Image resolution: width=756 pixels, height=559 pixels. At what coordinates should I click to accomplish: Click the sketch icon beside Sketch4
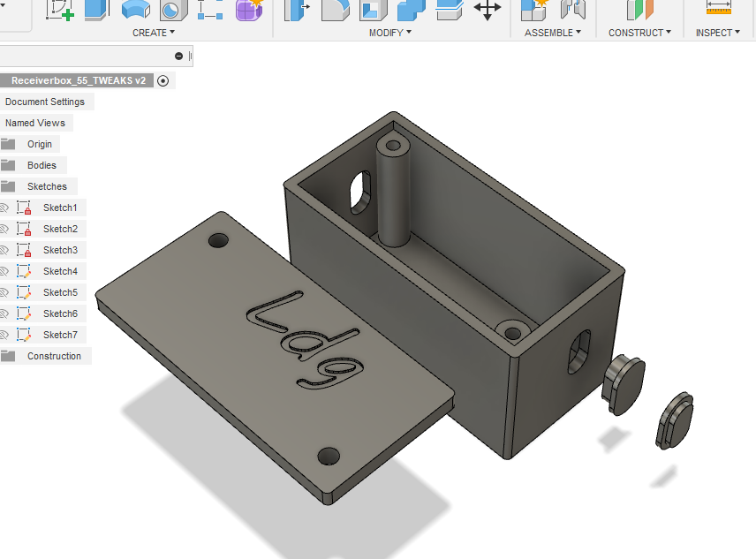click(x=24, y=271)
